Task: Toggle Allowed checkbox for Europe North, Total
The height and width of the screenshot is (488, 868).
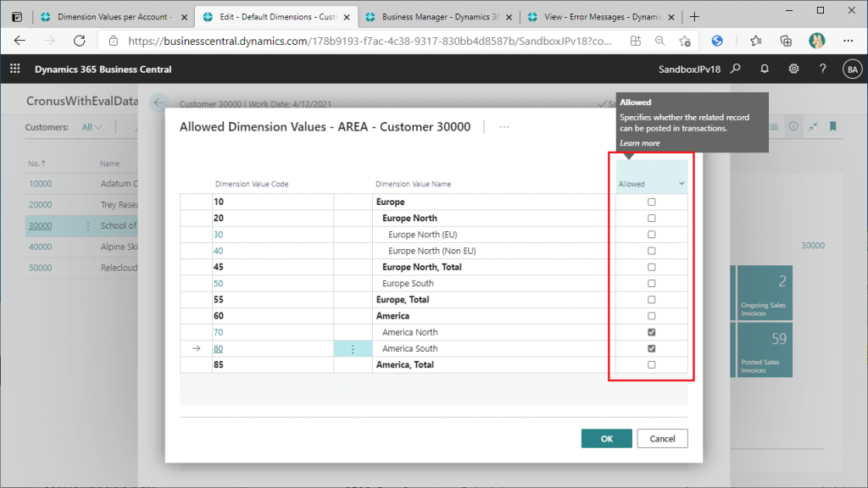Action: (652, 267)
